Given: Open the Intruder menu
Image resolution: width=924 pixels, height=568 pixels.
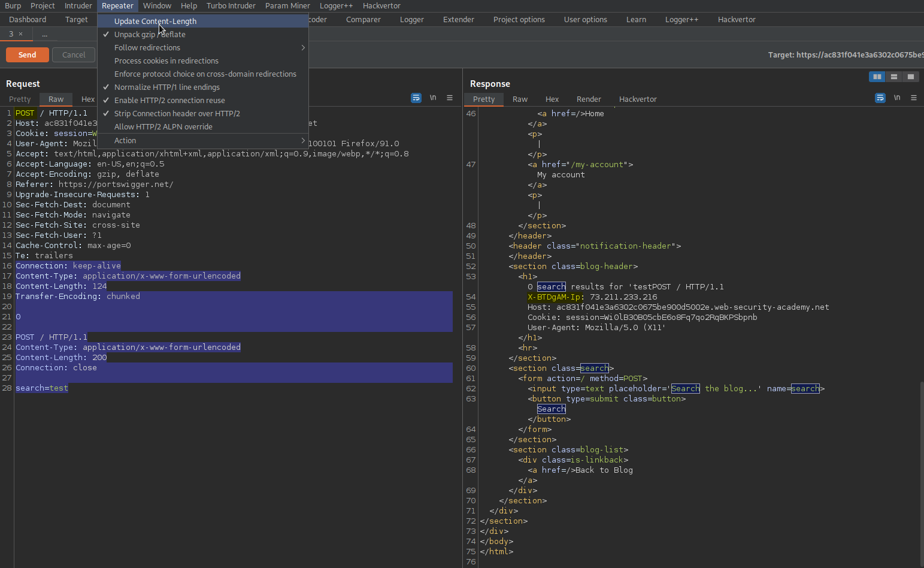Looking at the screenshot, I should (78, 5).
